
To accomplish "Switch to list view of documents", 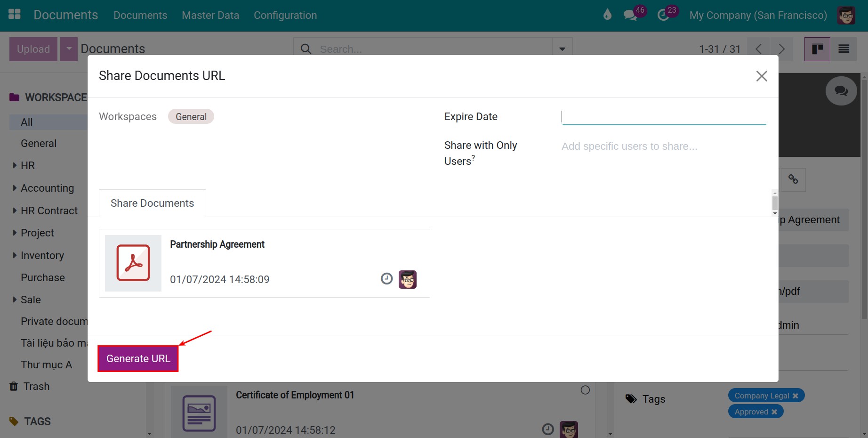I will click(x=844, y=49).
